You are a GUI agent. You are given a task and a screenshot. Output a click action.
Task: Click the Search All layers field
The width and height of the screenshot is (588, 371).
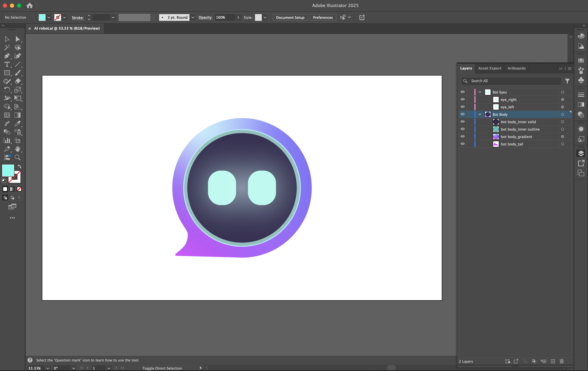click(x=511, y=81)
